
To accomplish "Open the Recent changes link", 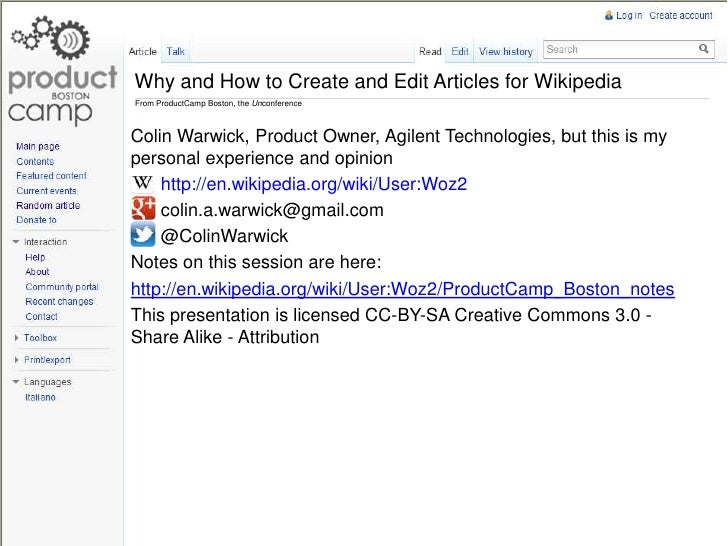I will point(59,302).
